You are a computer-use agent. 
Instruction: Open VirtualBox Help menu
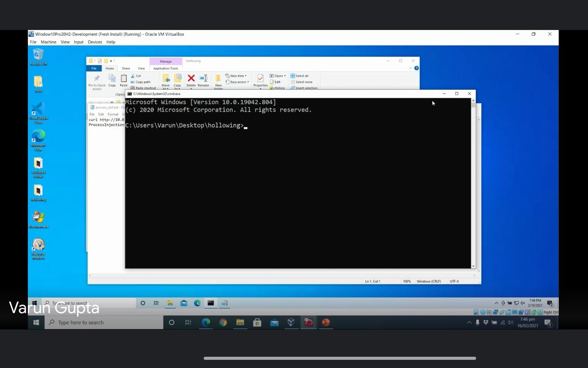point(111,42)
